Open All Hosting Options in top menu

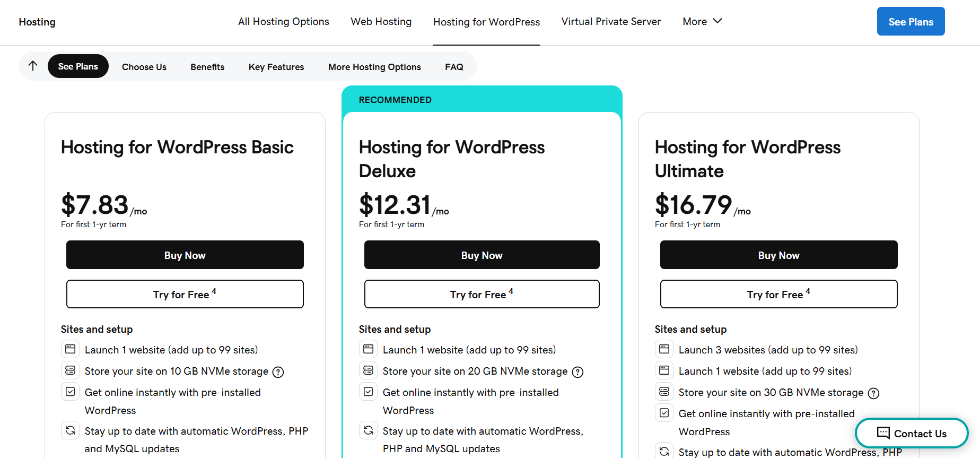[284, 22]
